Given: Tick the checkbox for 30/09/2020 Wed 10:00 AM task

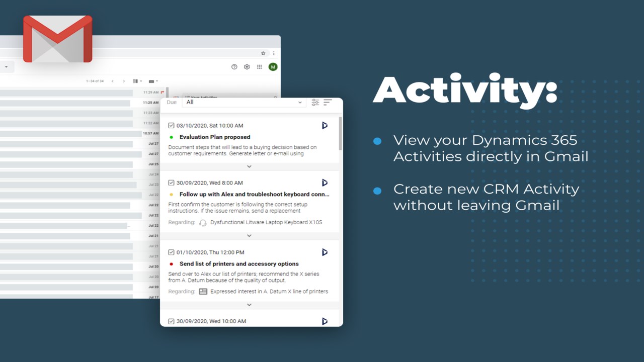Looking at the screenshot, I should click(171, 321).
